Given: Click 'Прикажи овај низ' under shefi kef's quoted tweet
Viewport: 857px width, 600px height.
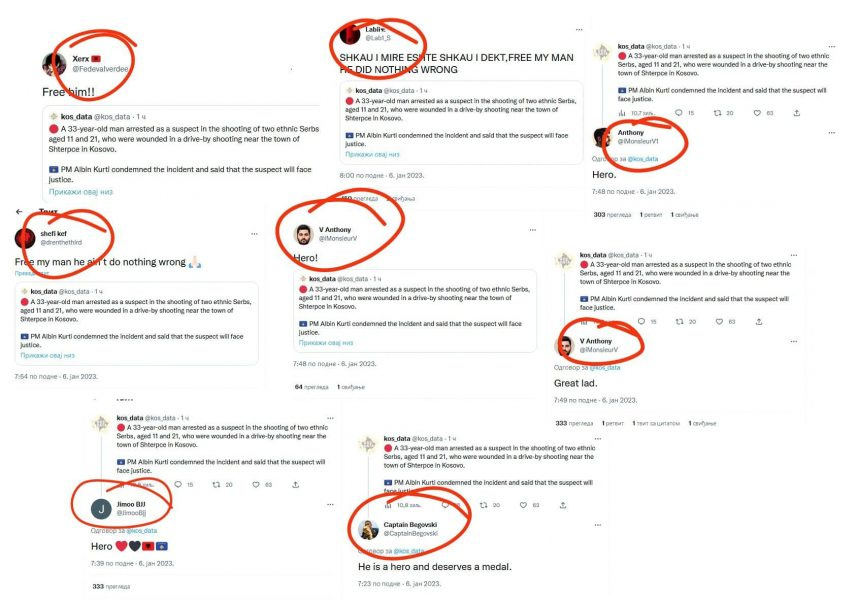Looking at the screenshot, I should pyautogui.click(x=48, y=355).
